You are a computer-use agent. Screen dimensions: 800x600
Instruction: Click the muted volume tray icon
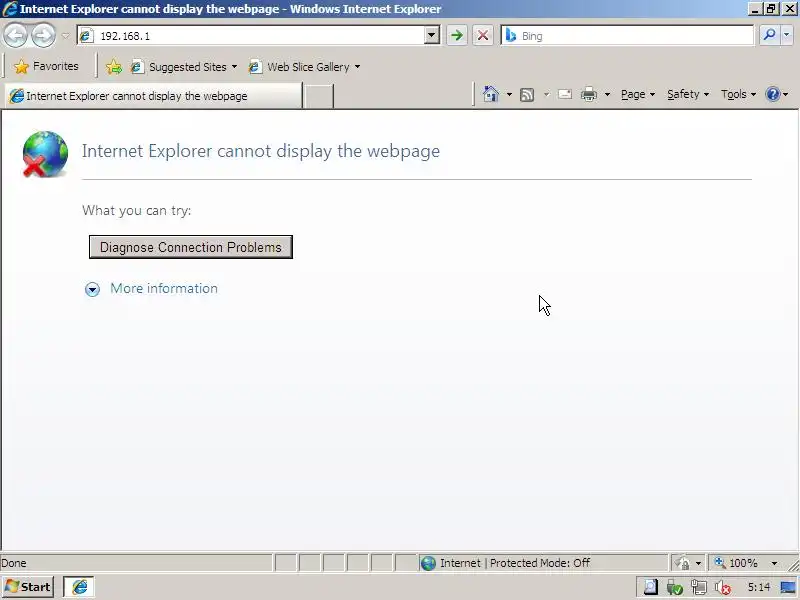coord(722,588)
